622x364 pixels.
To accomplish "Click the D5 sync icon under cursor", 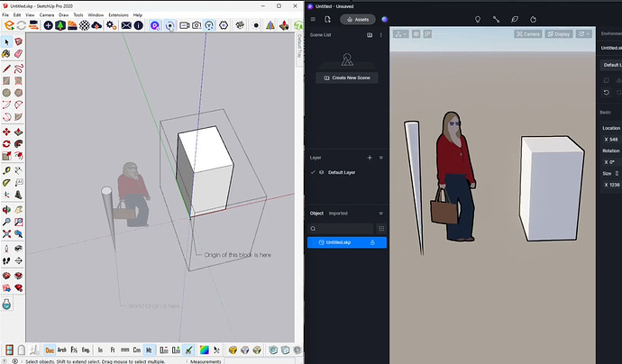I will (169, 25).
